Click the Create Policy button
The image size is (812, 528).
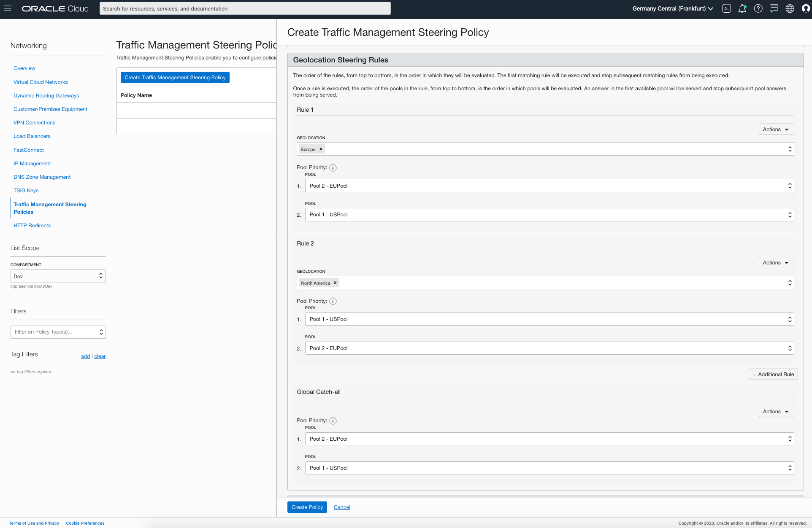point(307,507)
